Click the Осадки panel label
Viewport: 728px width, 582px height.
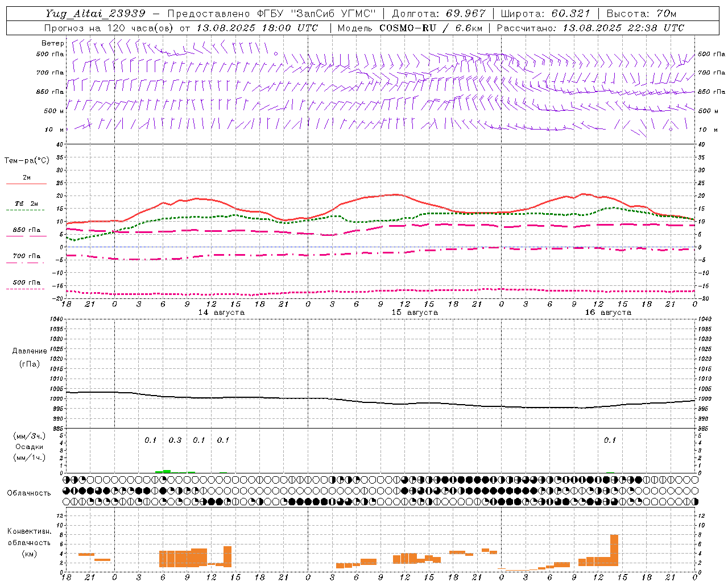[x=30, y=447]
